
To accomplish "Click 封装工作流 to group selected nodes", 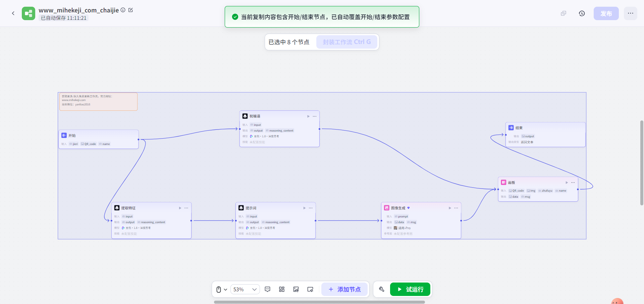I will [346, 42].
